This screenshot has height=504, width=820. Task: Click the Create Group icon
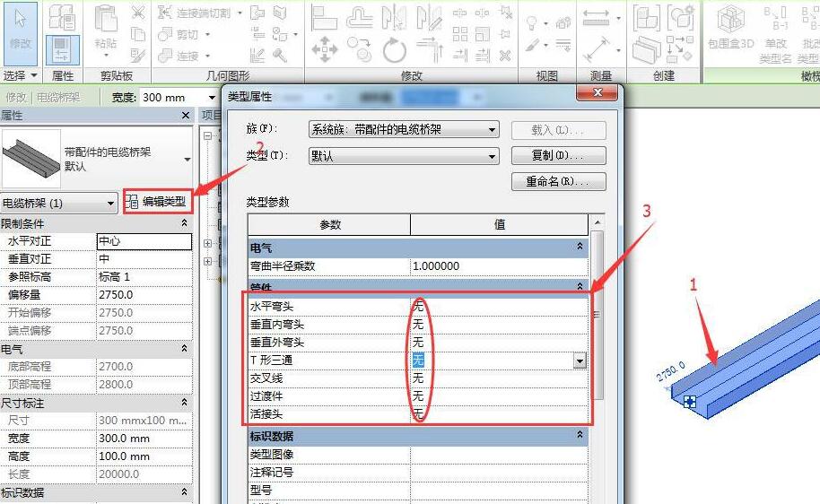[680, 18]
